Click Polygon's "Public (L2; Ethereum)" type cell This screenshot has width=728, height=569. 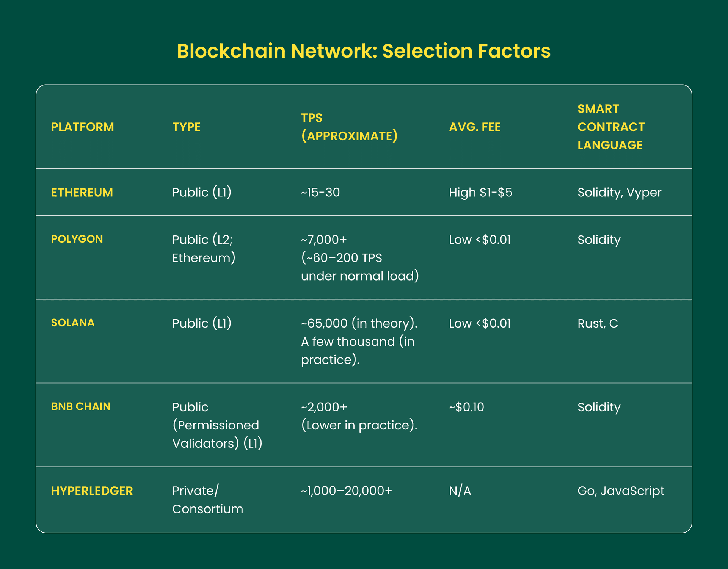click(204, 249)
